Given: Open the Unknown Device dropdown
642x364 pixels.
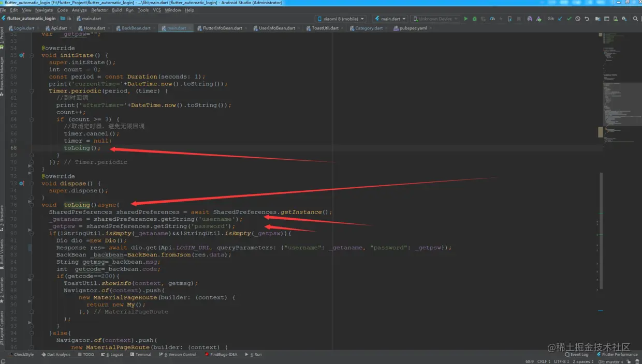Looking at the screenshot, I should pyautogui.click(x=435, y=19).
